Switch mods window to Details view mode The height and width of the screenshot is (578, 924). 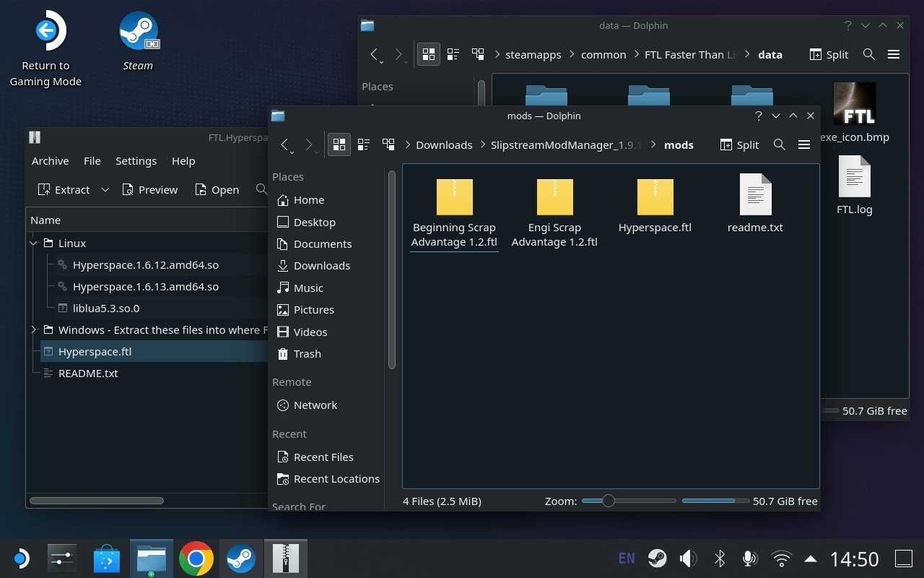point(388,144)
